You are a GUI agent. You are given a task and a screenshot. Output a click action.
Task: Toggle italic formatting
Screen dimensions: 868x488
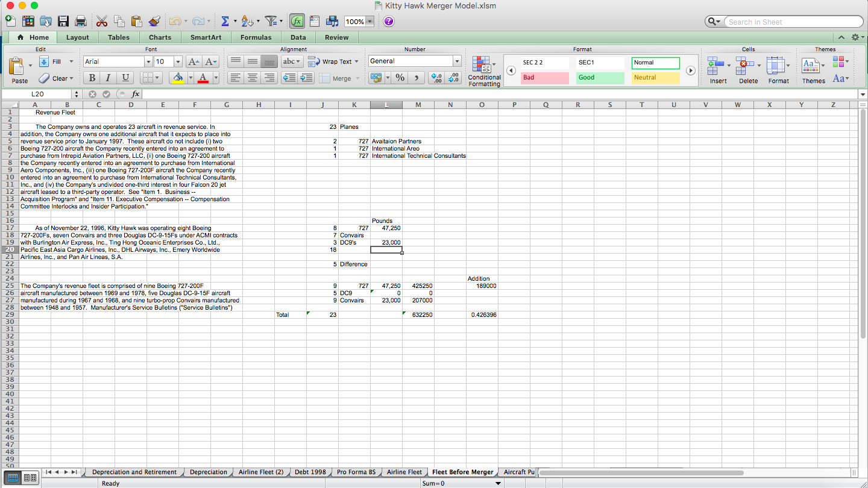coord(108,78)
